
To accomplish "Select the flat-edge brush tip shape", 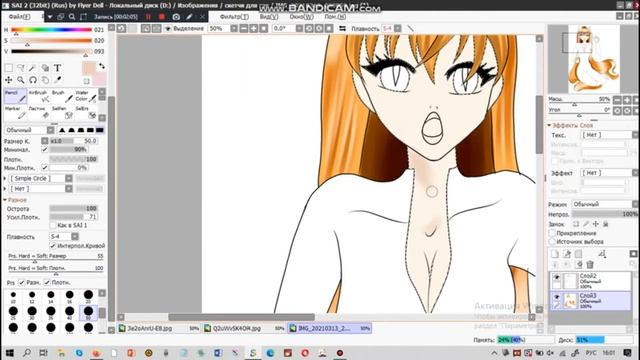I will (100, 130).
